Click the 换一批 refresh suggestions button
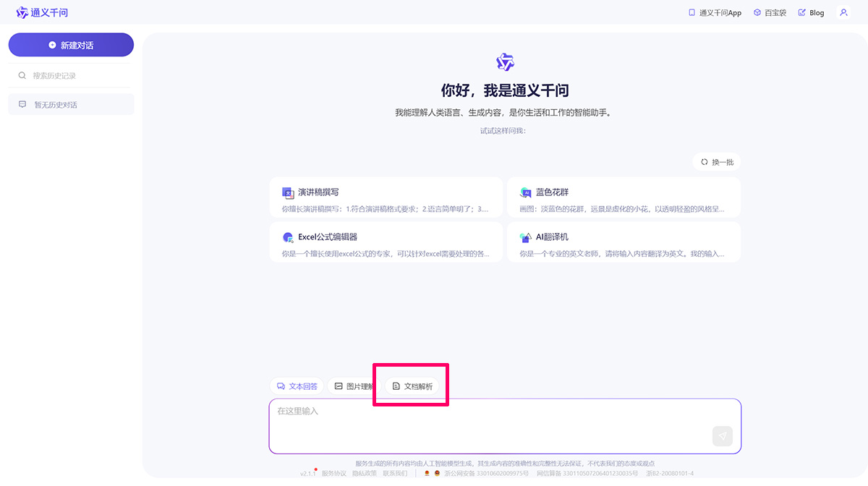This screenshot has height=486, width=868. (716, 161)
